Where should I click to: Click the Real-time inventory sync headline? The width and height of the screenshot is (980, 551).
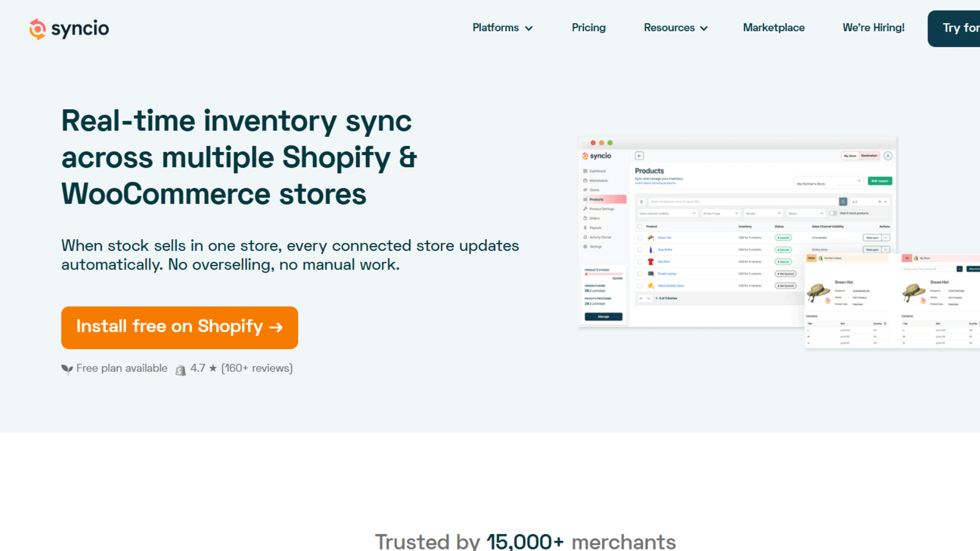(x=239, y=157)
